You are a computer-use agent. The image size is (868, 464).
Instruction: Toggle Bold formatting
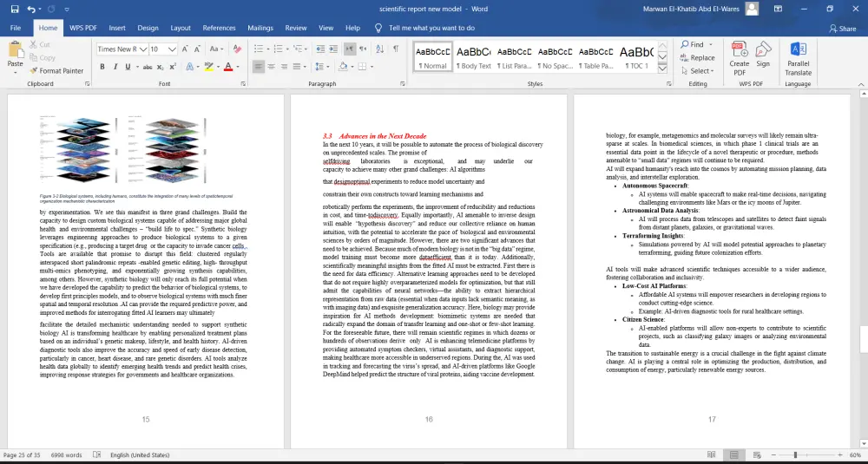(102, 67)
